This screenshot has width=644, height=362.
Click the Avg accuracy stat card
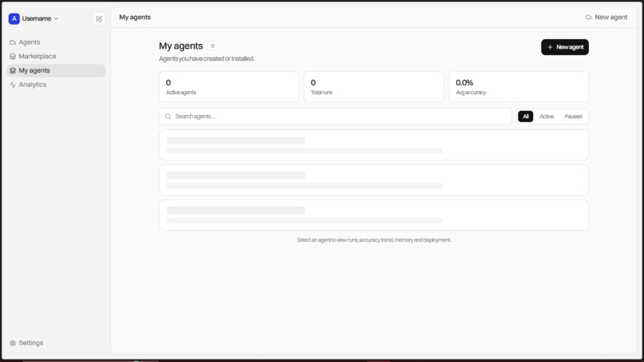pos(519,86)
